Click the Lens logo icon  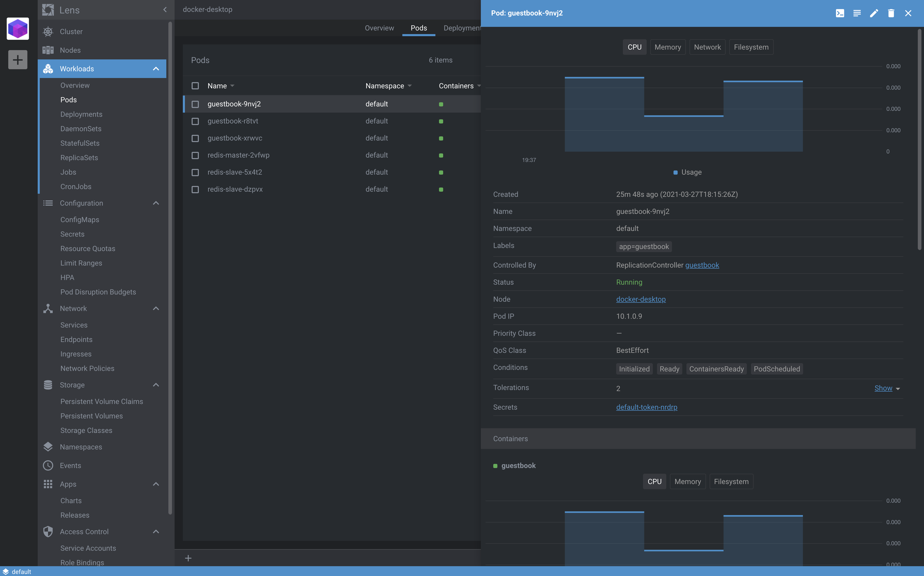48,10
